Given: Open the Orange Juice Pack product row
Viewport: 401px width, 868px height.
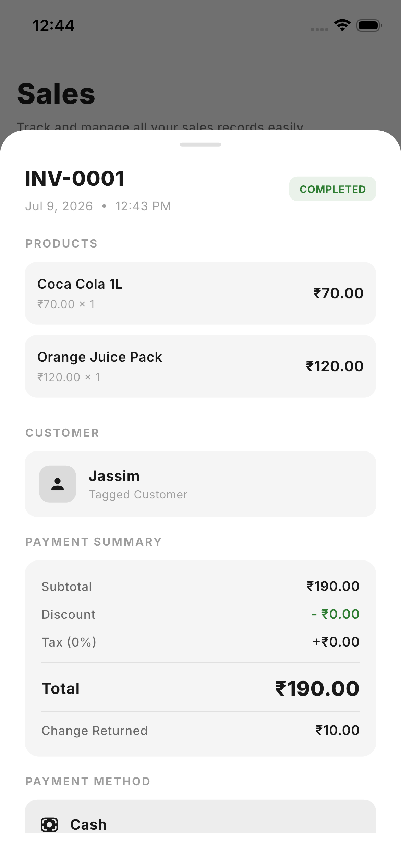Looking at the screenshot, I should tap(200, 366).
